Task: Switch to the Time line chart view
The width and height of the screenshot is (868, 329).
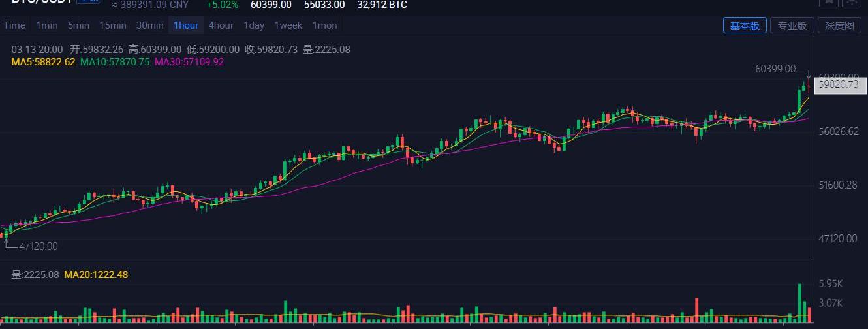Action: (14, 25)
